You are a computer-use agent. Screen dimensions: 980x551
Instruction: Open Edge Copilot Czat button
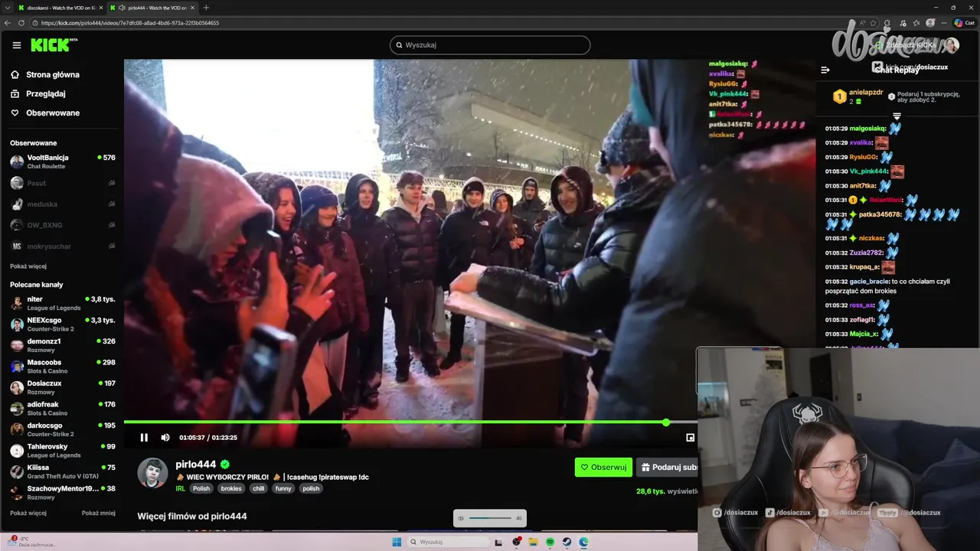point(964,23)
